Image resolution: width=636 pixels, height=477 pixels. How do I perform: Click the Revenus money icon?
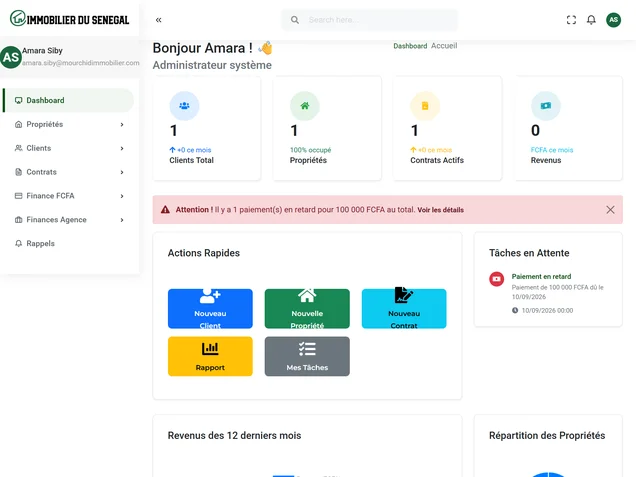pyautogui.click(x=546, y=106)
